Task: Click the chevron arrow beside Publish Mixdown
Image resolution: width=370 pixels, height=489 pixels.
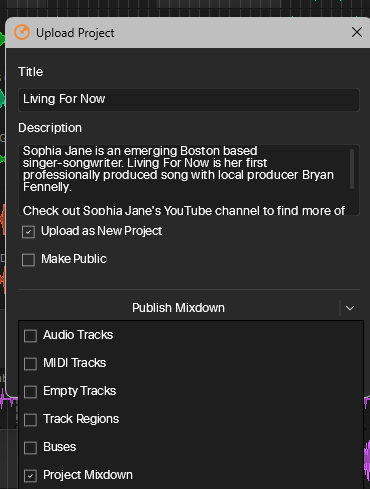Action: tap(350, 308)
